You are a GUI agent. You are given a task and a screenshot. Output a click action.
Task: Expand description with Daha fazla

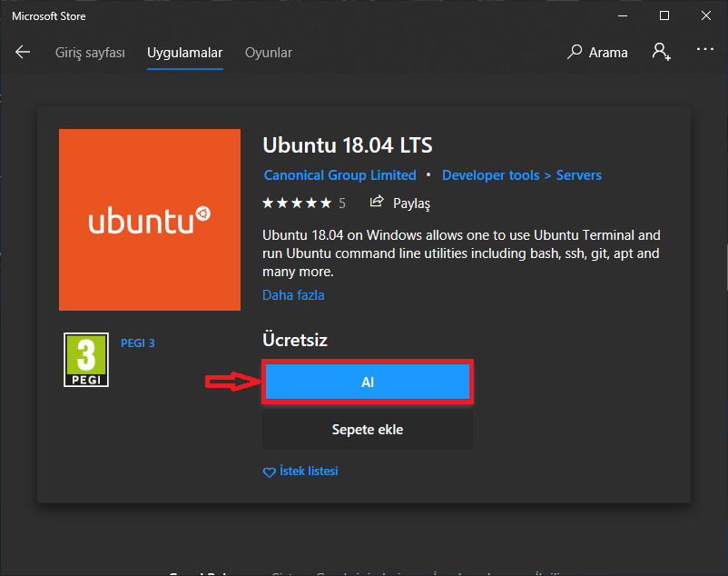pyautogui.click(x=293, y=295)
